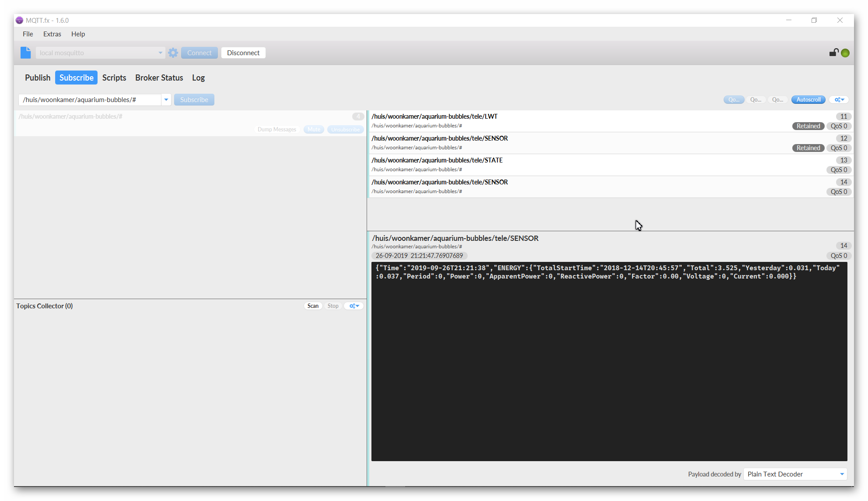Click the padlock security icon in toolbar
The width and height of the screenshot is (868, 501).
point(833,53)
